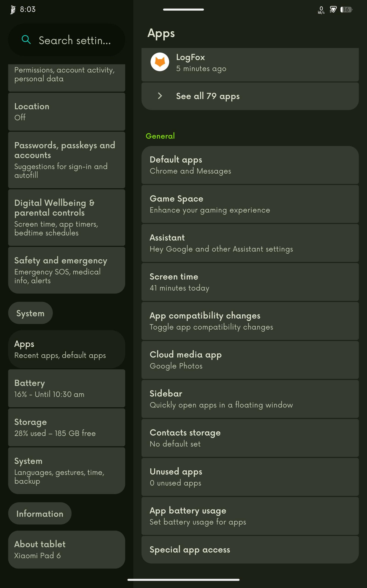367x588 pixels.
Task: Click the Search settings field
Action: coord(67,40)
